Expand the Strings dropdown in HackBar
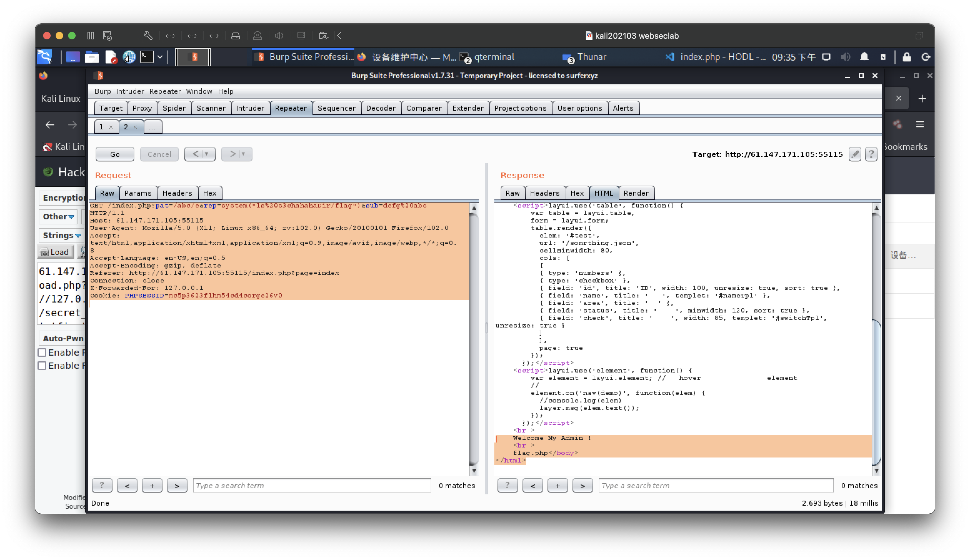Image resolution: width=970 pixels, height=560 pixels. 62,235
